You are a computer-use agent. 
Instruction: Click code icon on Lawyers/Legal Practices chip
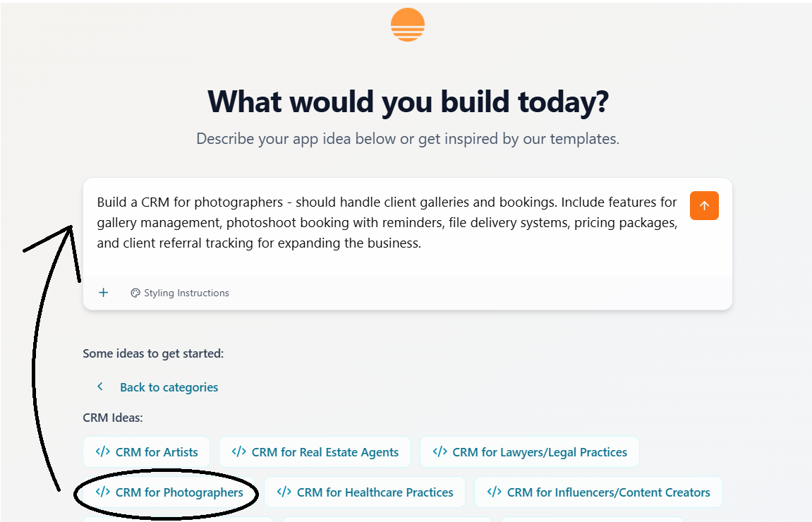click(440, 452)
